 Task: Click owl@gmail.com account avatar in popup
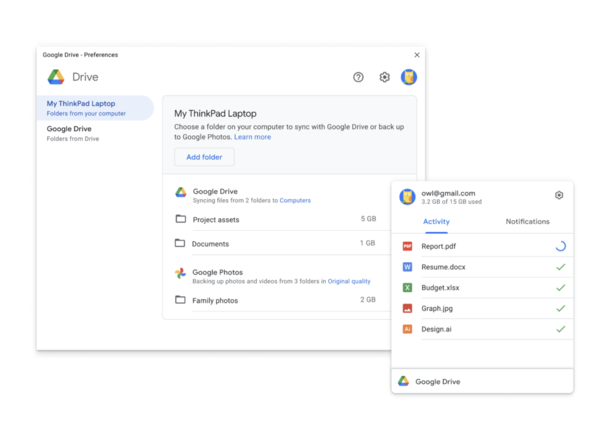click(x=407, y=197)
